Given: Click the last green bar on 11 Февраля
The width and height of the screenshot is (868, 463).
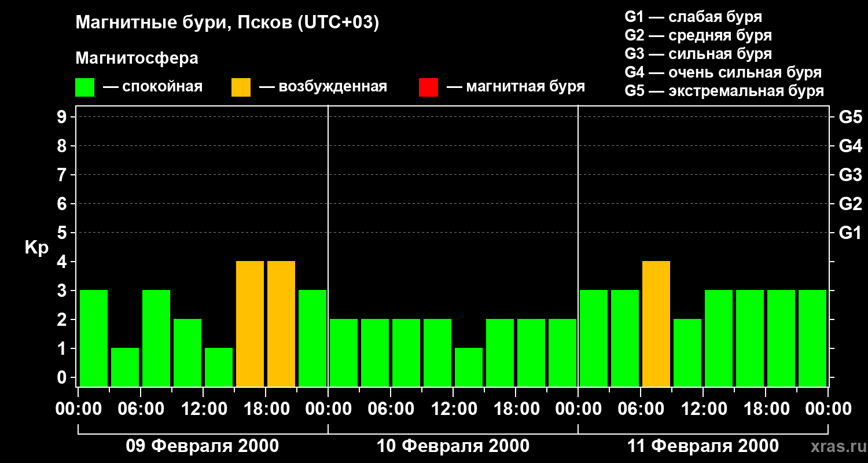Looking at the screenshot, I should pos(812,338).
